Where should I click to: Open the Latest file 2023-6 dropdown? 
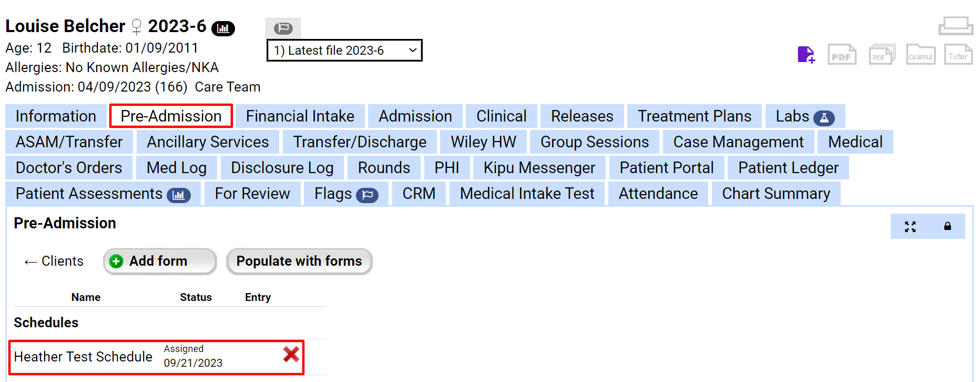344,51
